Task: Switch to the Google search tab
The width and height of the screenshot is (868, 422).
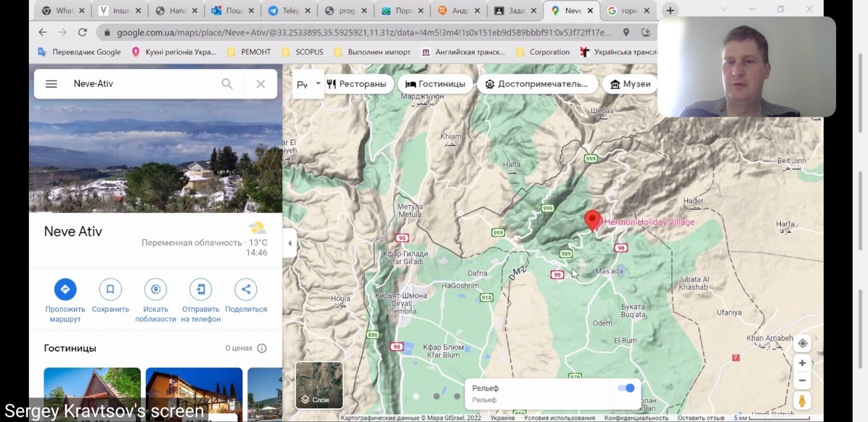Action: click(x=629, y=11)
